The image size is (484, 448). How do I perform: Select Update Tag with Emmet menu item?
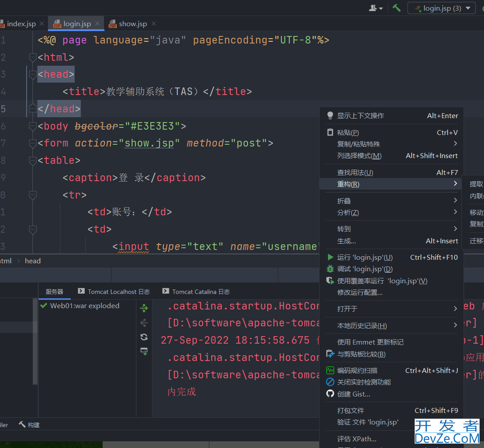pyautogui.click(x=392, y=342)
